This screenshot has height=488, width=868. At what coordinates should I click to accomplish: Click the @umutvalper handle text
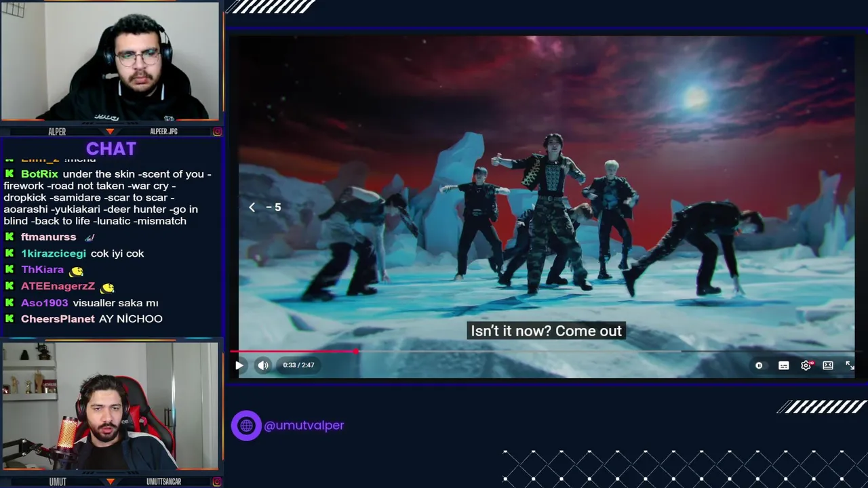304,426
